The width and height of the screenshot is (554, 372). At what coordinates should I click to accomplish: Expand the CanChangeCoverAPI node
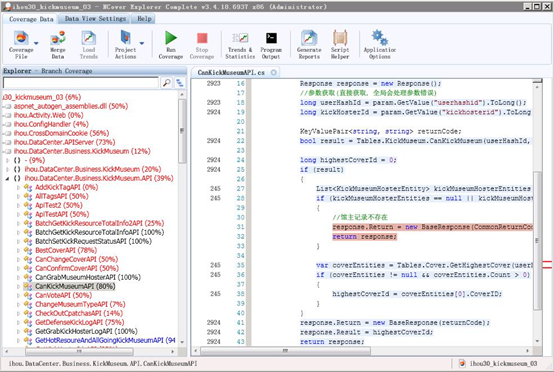[18, 259]
